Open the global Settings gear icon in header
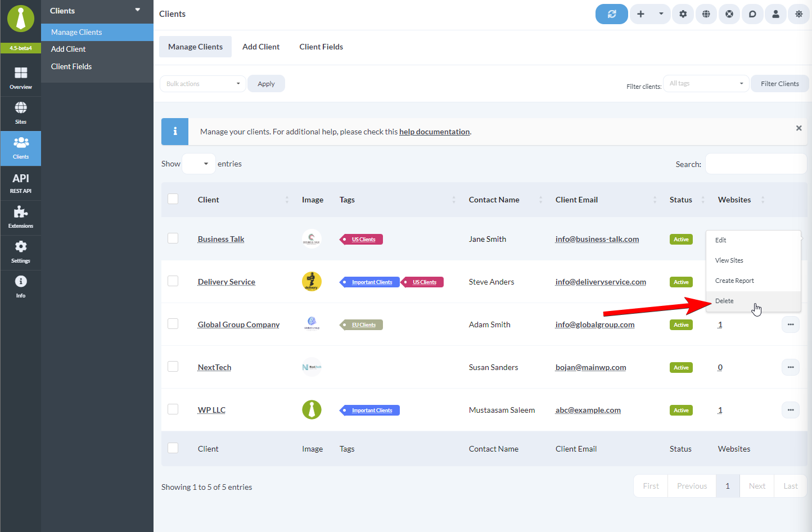The height and width of the screenshot is (532, 812). pos(683,14)
